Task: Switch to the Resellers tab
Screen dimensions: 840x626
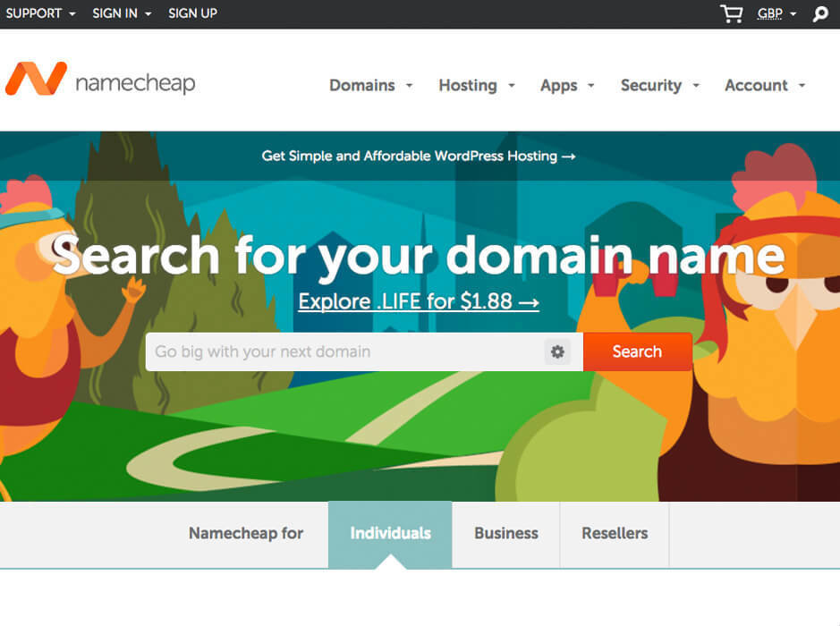Action: [615, 533]
